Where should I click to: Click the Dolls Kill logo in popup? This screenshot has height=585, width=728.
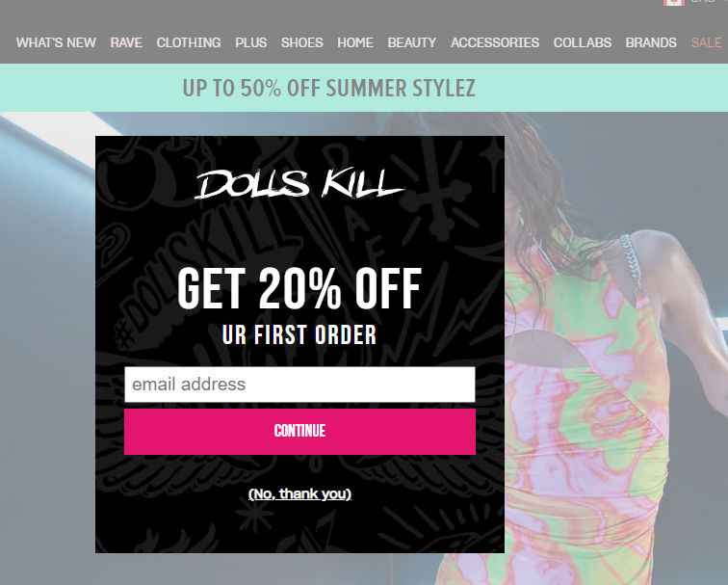click(x=299, y=184)
